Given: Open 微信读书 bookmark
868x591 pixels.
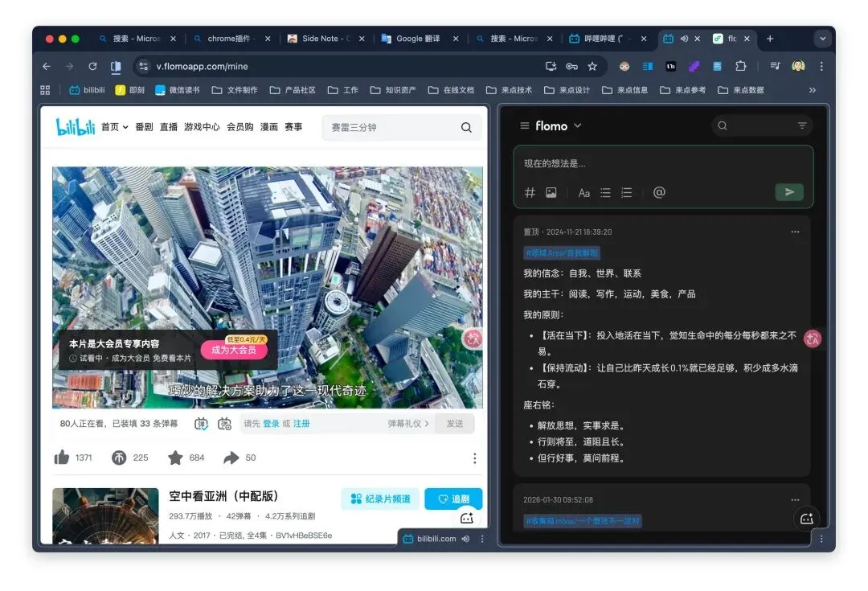Looking at the screenshot, I should click(177, 90).
